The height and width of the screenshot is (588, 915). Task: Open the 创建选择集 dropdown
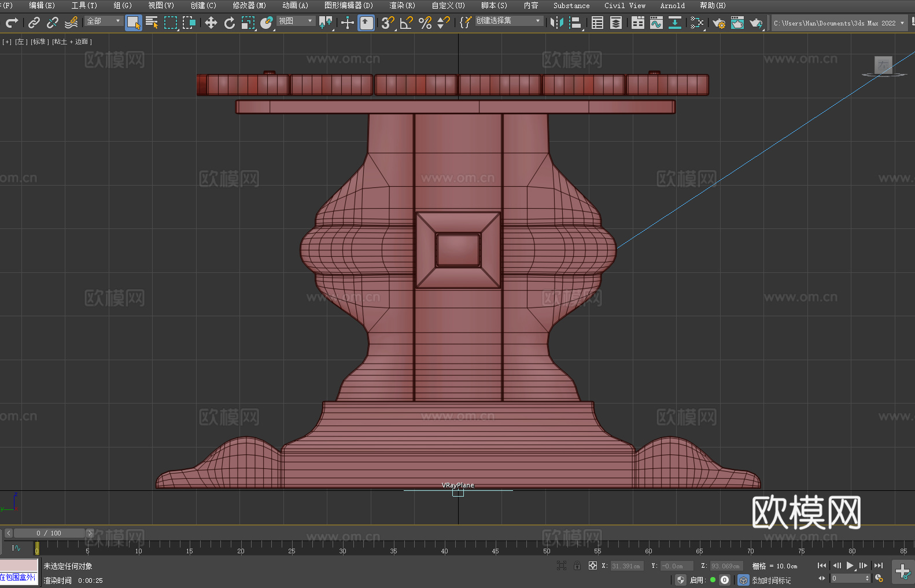(509, 21)
